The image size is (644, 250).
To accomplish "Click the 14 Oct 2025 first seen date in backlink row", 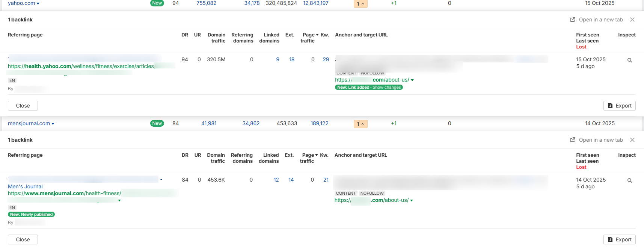I will tap(591, 180).
